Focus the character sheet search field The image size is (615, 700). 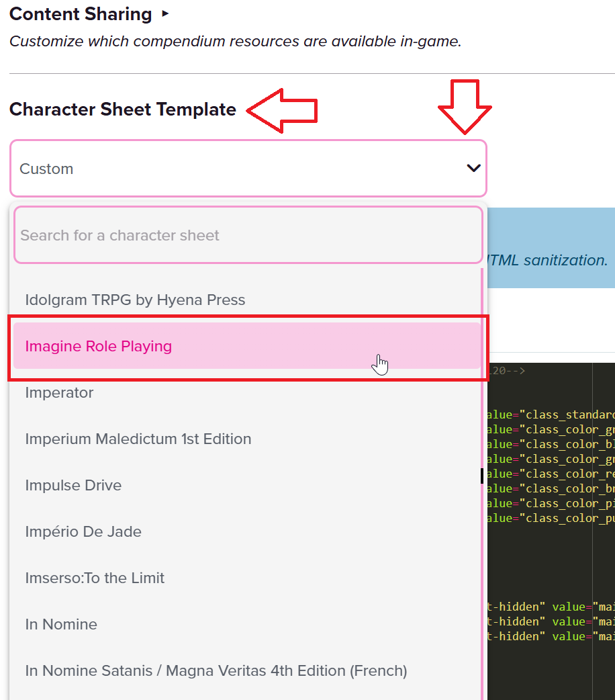point(247,235)
